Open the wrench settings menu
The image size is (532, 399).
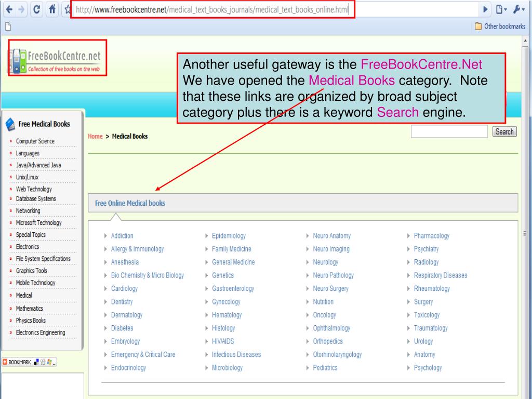[x=518, y=9]
